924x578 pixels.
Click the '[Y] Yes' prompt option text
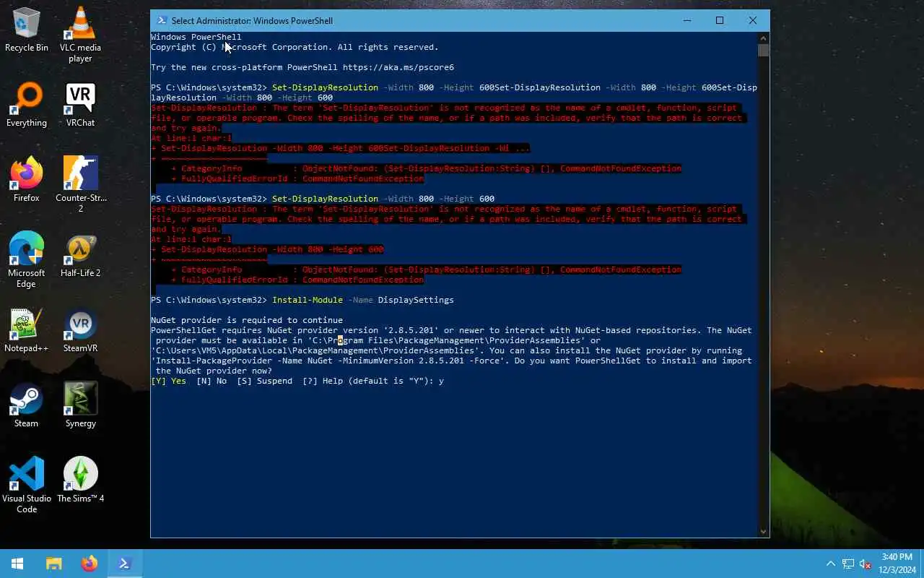coord(168,381)
